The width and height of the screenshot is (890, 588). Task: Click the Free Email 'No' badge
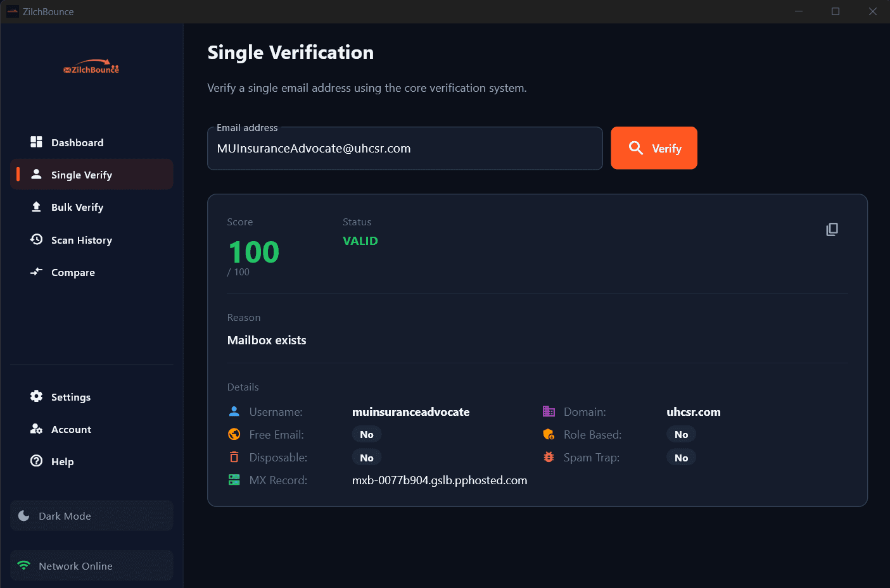click(x=367, y=435)
